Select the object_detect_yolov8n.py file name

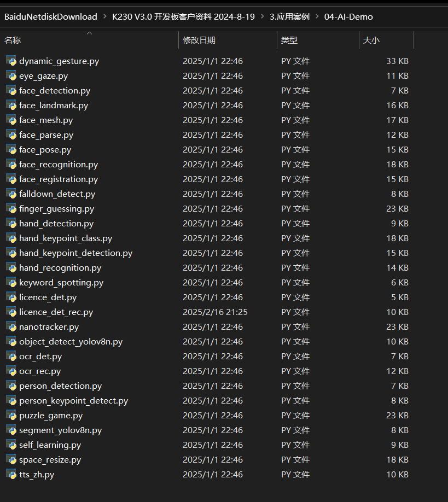pyautogui.click(x=71, y=341)
